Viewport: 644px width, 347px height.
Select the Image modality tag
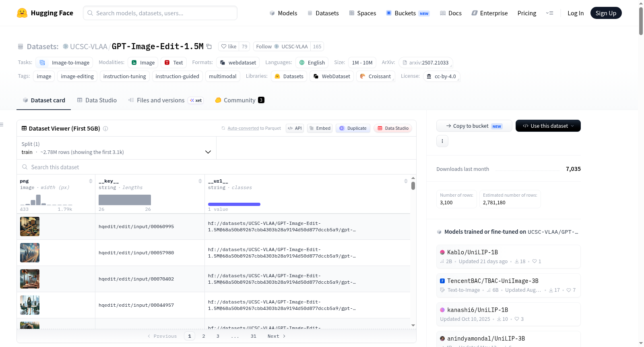coord(143,62)
